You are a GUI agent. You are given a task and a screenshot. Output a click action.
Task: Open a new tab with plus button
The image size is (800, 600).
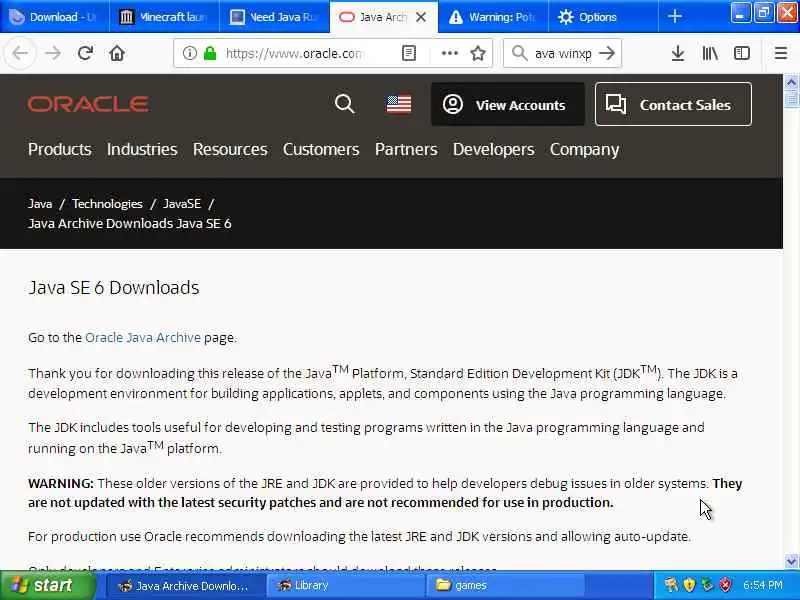point(674,17)
